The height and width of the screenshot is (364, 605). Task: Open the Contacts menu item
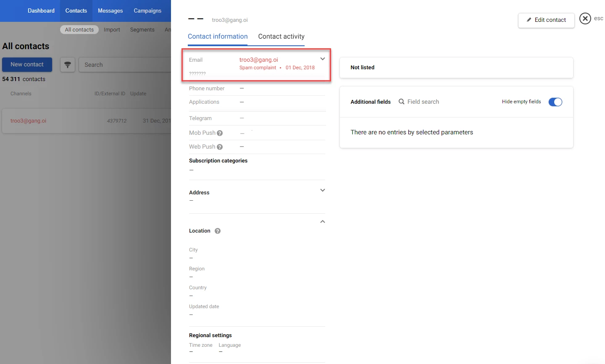(76, 10)
